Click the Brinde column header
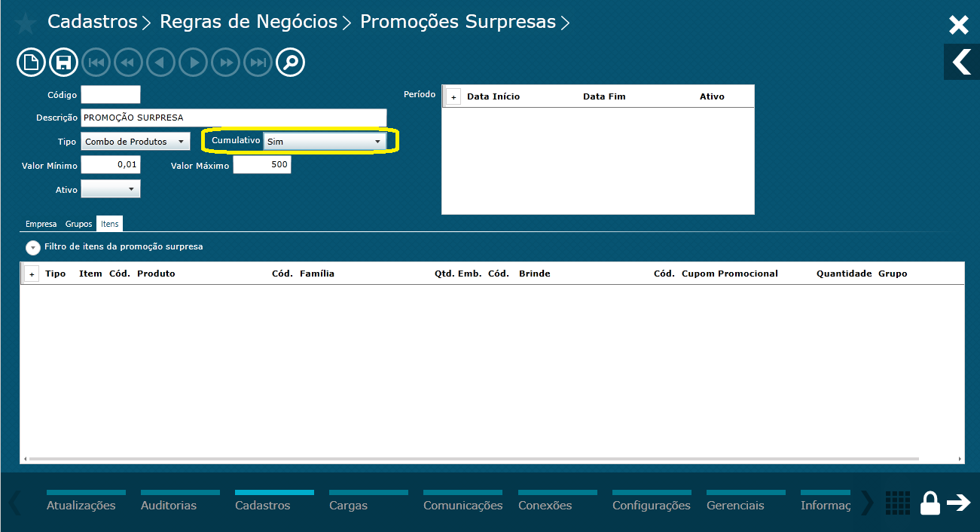This screenshot has width=980, height=532. (x=535, y=274)
